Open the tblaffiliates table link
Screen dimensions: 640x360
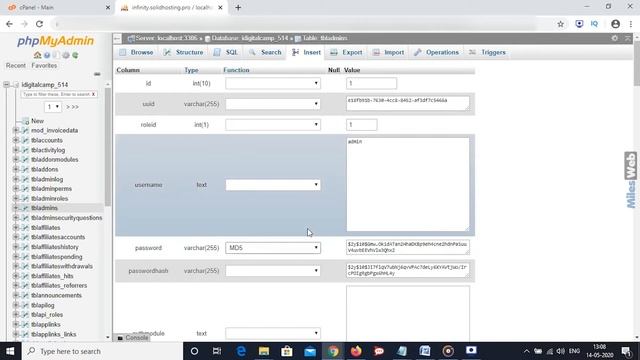point(46,228)
